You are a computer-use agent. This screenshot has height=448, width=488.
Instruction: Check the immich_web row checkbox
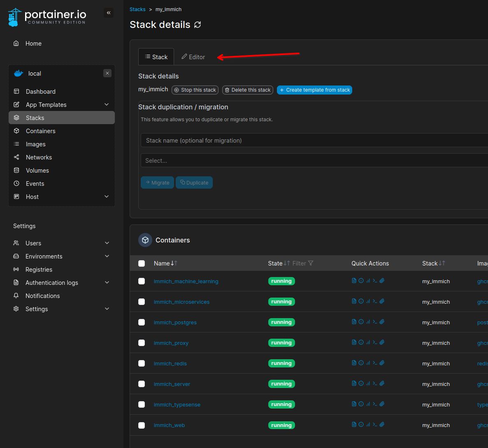click(x=142, y=425)
